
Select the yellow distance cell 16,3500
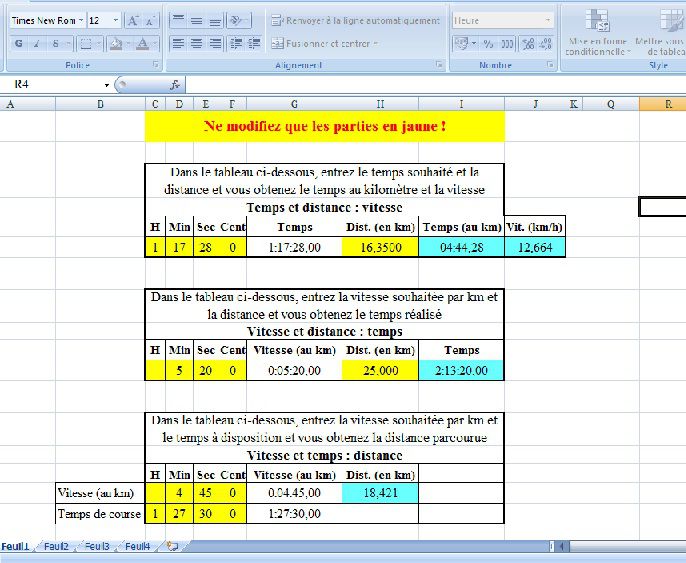pos(380,247)
